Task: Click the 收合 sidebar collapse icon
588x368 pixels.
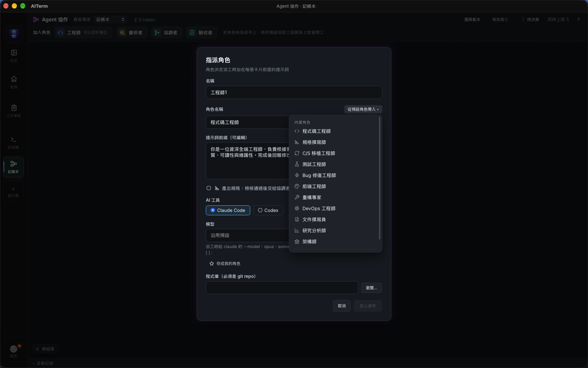Action: [14, 53]
